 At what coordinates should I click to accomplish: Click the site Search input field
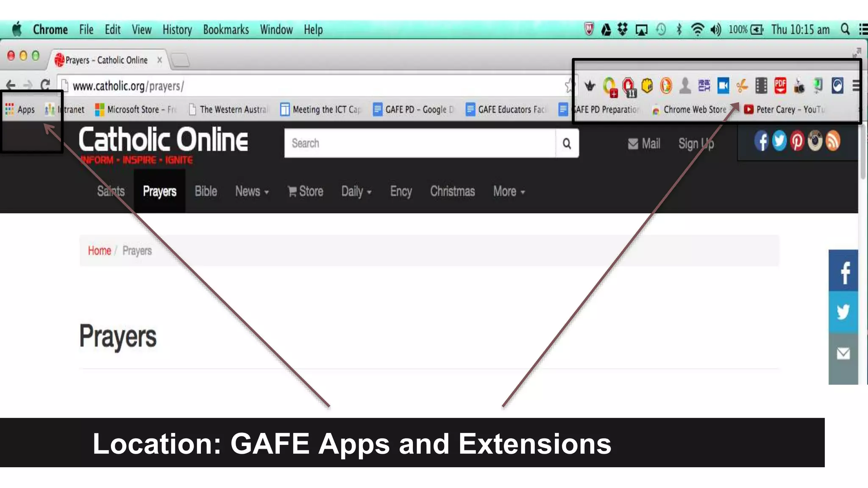[420, 144]
